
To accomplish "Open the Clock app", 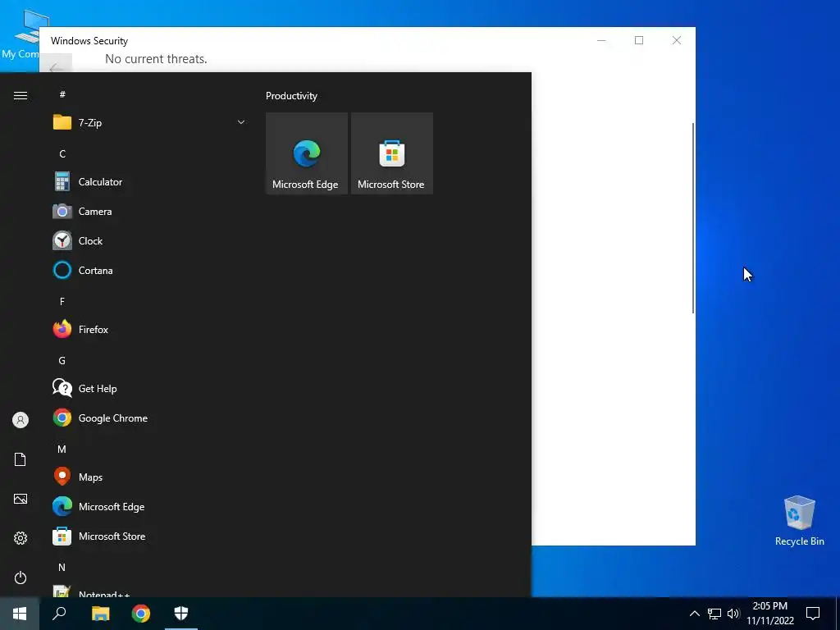I will coord(150,240).
